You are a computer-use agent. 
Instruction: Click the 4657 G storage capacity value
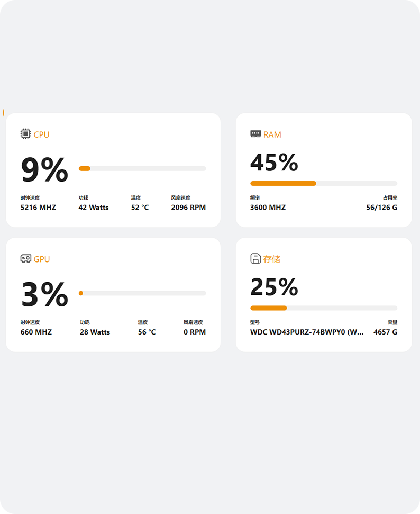click(385, 332)
